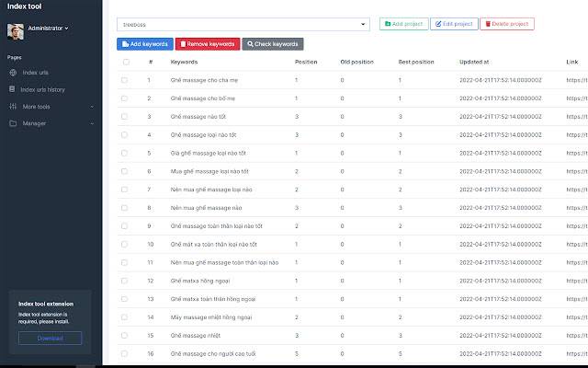This screenshot has height=368, width=588.
Task: Click keyword Ghế matxa toàn thân hồng ngoại
Action: click(213, 299)
